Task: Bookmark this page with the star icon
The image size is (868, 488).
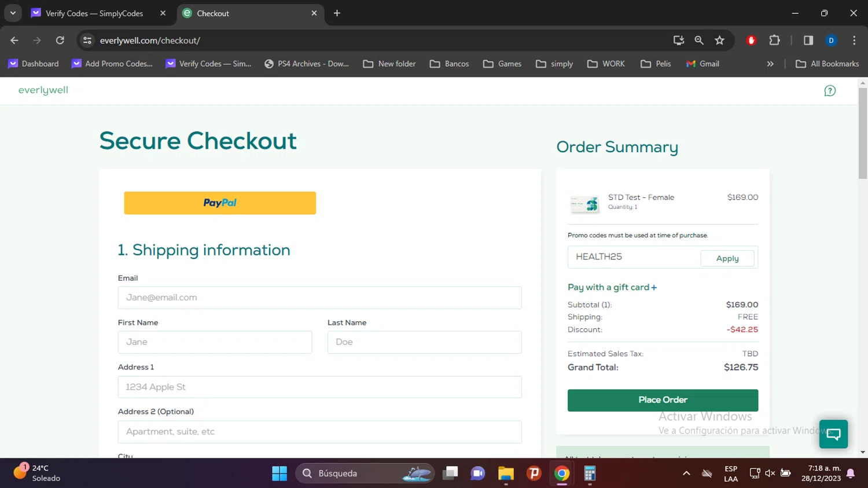Action: pos(719,41)
